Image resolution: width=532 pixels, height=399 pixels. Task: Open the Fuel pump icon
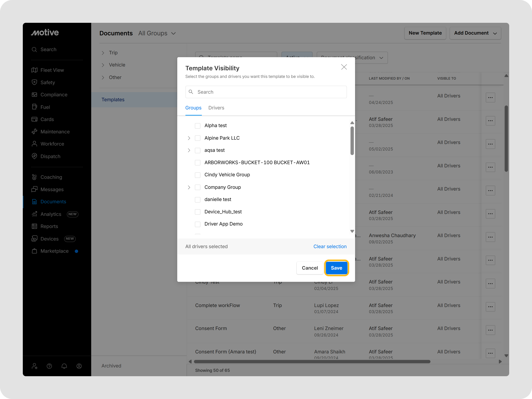tap(34, 107)
